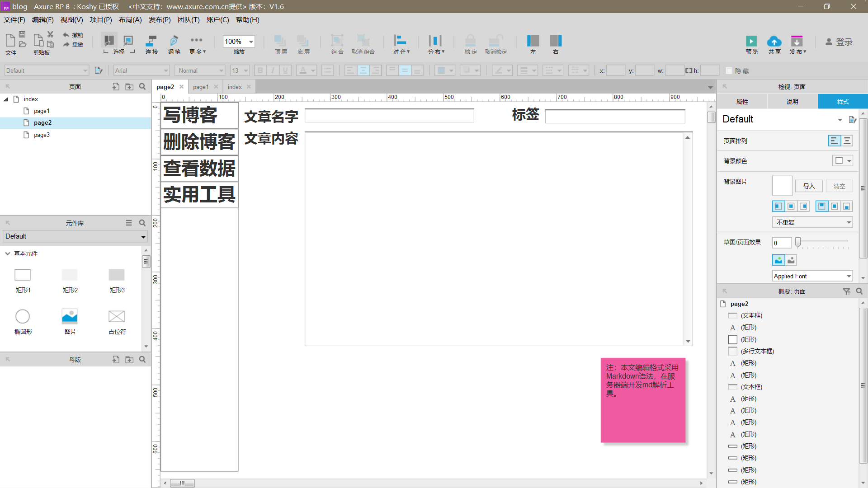Click the Align (对齐) icon
Image resolution: width=868 pixels, height=488 pixels.
coord(400,41)
